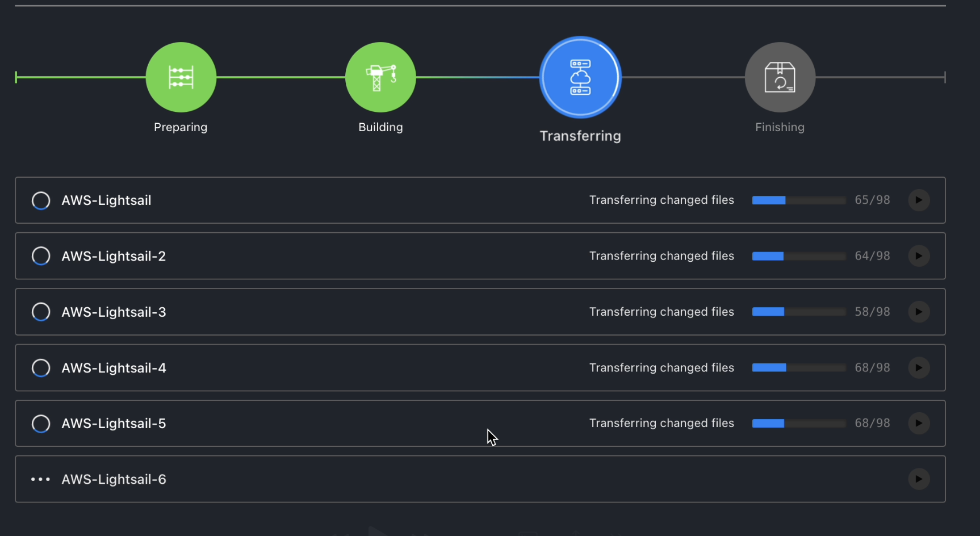This screenshot has height=536, width=980.
Task: Expand AWS-Lightsail-2 details with its arrow button
Action: coord(919,256)
